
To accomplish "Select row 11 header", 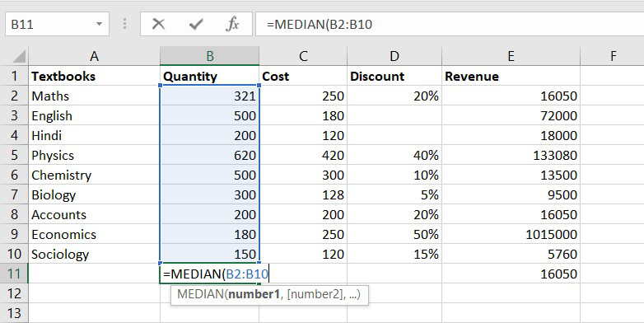I will (x=14, y=274).
